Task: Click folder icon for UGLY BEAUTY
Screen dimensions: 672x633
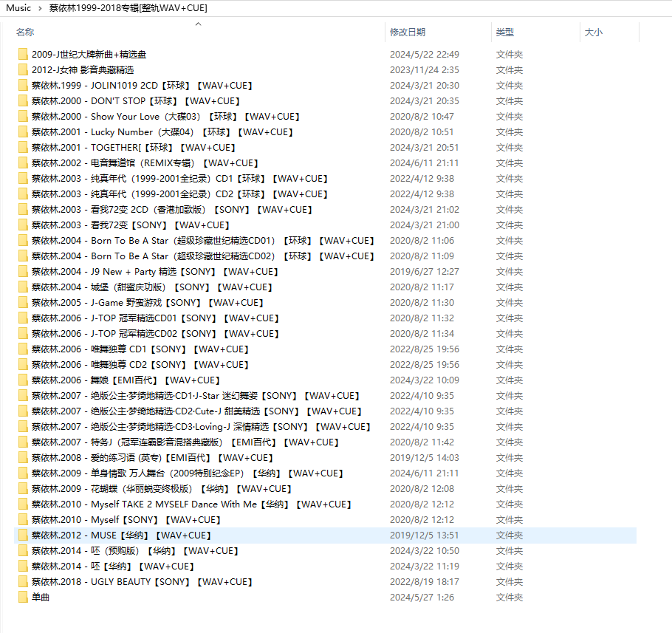Action: [23, 581]
